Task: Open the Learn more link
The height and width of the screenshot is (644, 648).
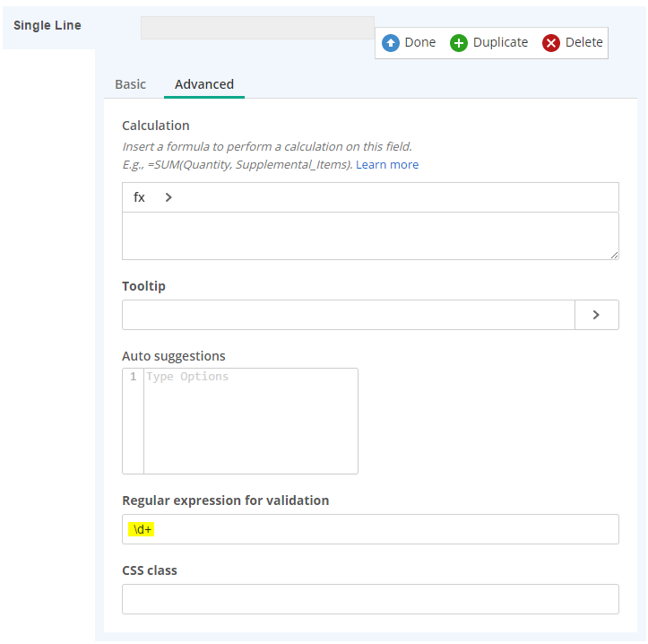Action: (x=387, y=165)
